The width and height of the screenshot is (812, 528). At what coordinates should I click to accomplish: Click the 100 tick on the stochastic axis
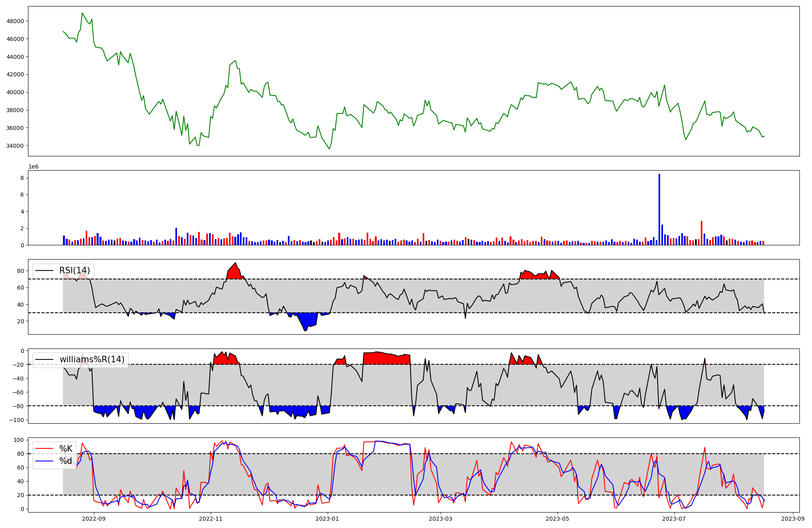[19, 440]
